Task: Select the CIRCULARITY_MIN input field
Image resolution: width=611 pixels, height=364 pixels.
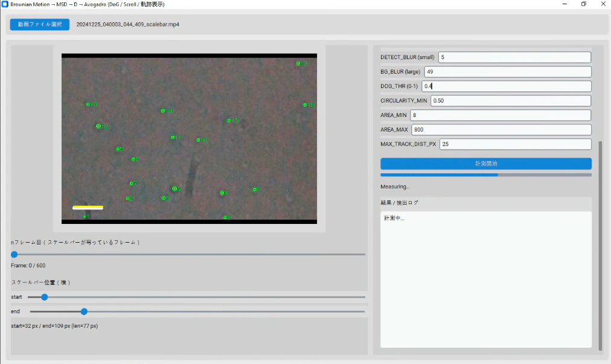Action: click(x=510, y=101)
